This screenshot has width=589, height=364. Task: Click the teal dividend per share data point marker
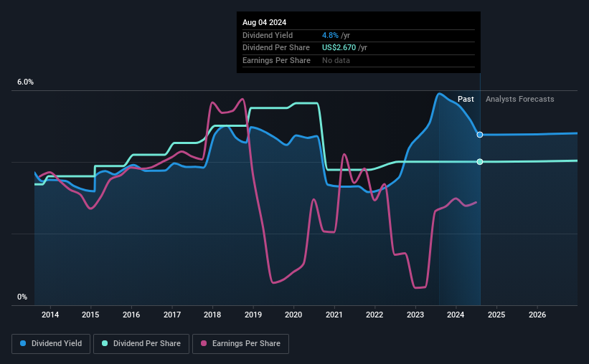[x=480, y=162]
